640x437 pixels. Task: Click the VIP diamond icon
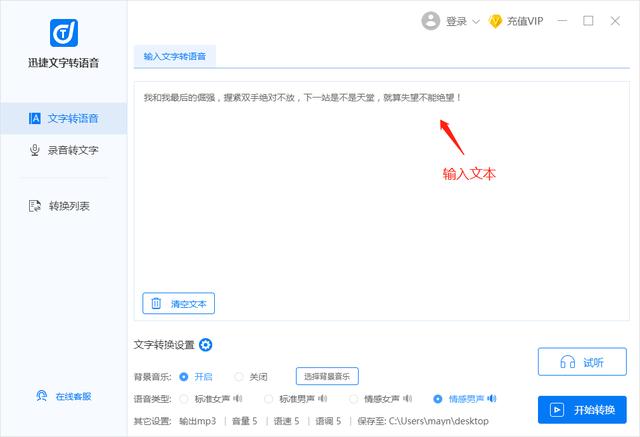click(495, 21)
